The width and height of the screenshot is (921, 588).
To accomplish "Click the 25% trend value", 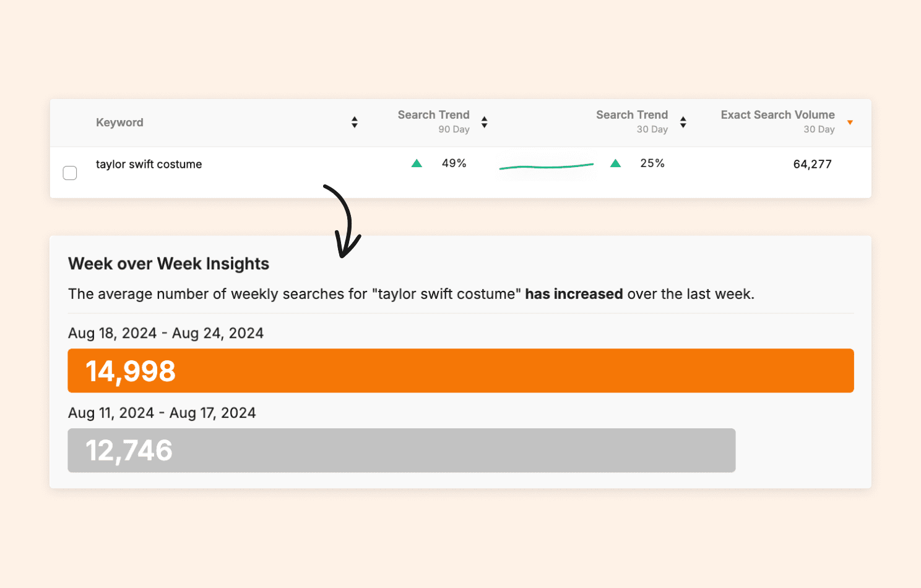I will 652,163.
